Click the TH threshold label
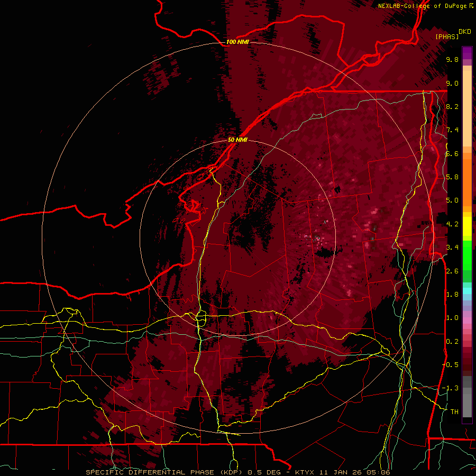Image resolution: width=476 pixels, height=476 pixels. (x=454, y=412)
